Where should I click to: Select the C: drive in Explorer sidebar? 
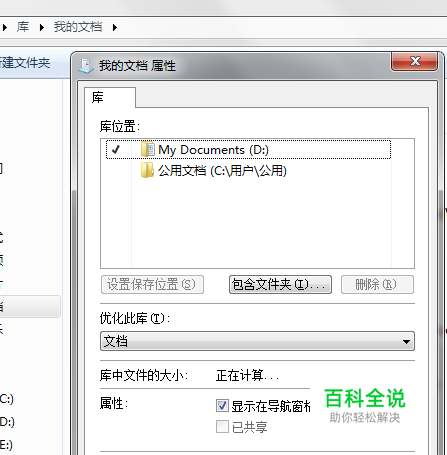pos(7,399)
